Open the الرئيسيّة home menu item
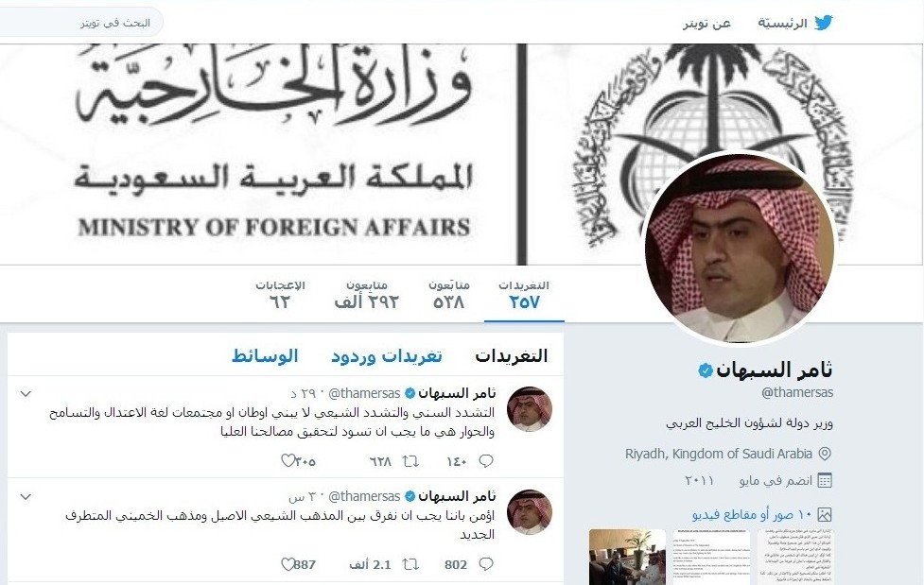The height and width of the screenshot is (585, 924). 782,24
